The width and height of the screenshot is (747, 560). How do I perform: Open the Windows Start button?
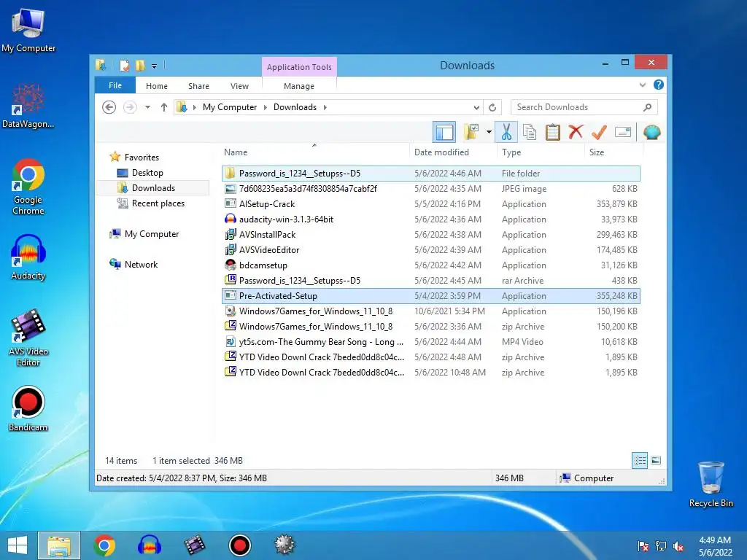pyautogui.click(x=18, y=545)
